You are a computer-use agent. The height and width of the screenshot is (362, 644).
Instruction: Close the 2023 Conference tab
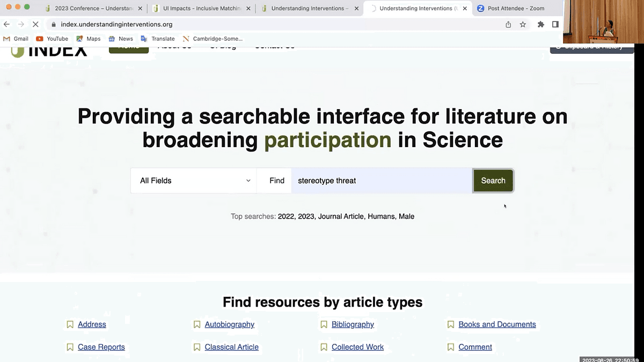coord(140,8)
